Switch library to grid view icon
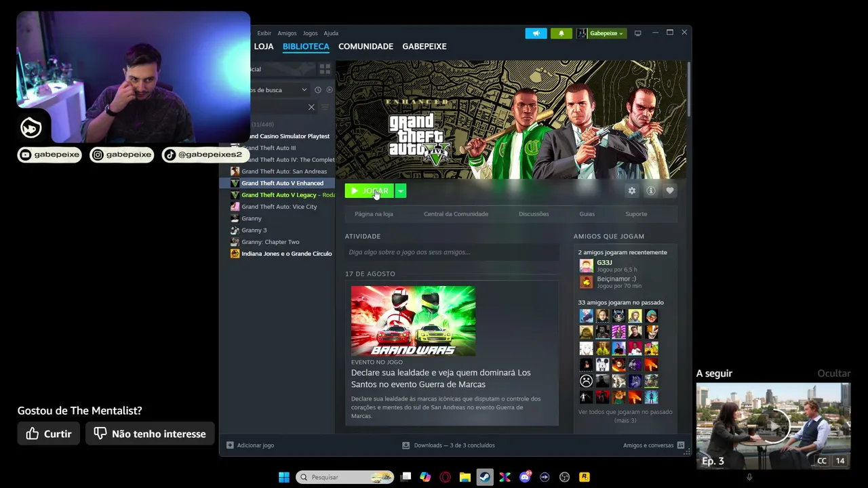Viewport: 868px width, 488px height. click(325, 69)
